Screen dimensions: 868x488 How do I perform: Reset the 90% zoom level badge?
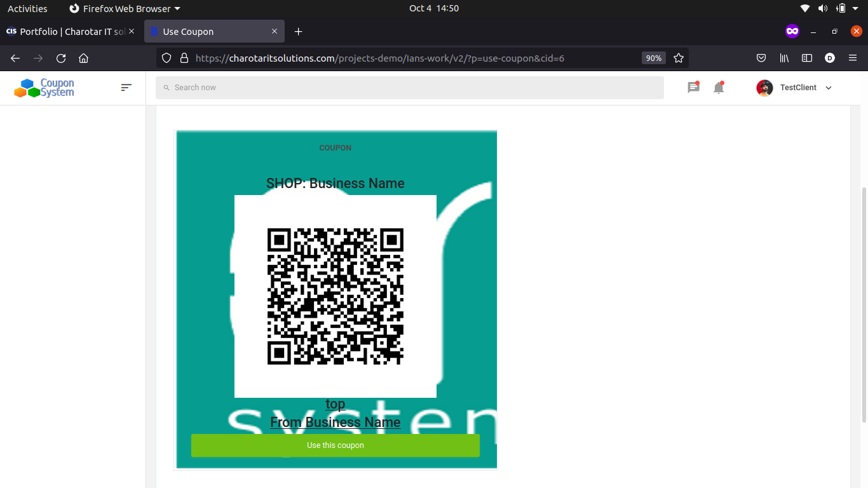coord(653,58)
